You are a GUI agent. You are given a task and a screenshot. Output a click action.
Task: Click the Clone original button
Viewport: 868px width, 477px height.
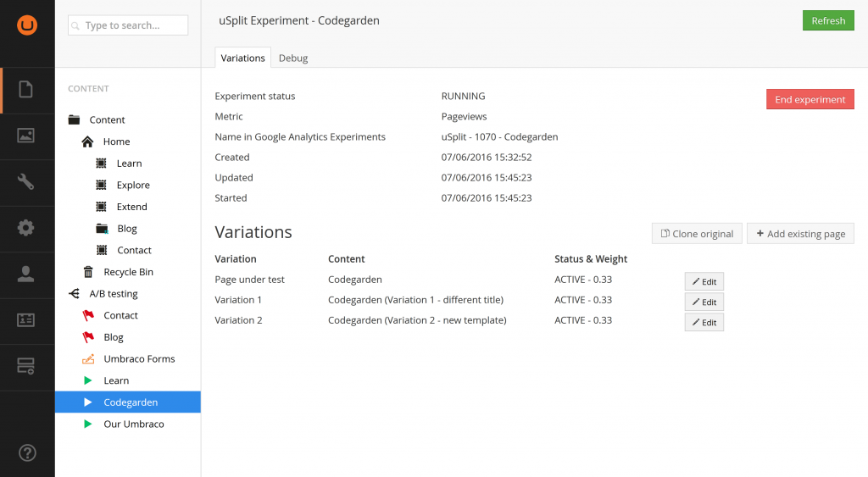pos(697,234)
